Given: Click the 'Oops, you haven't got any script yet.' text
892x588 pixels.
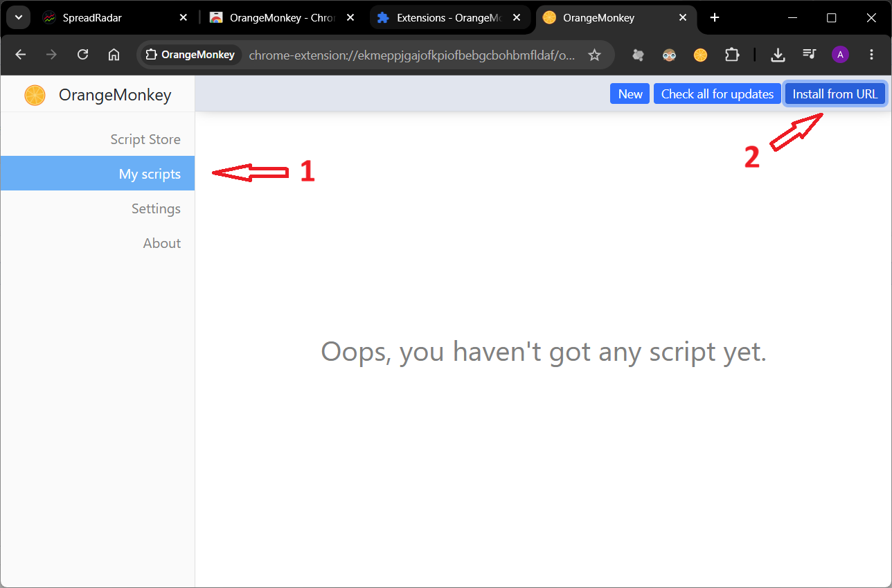Looking at the screenshot, I should [x=544, y=352].
